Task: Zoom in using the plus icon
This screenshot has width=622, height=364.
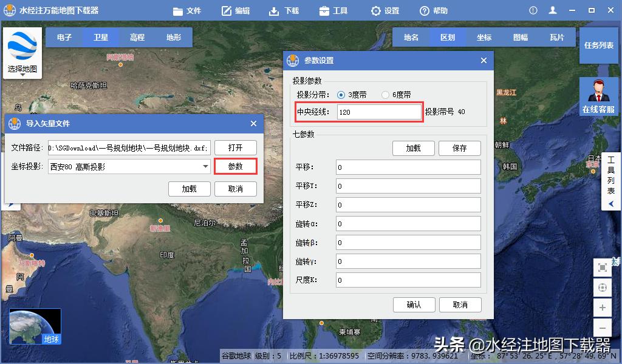Action: (602, 308)
